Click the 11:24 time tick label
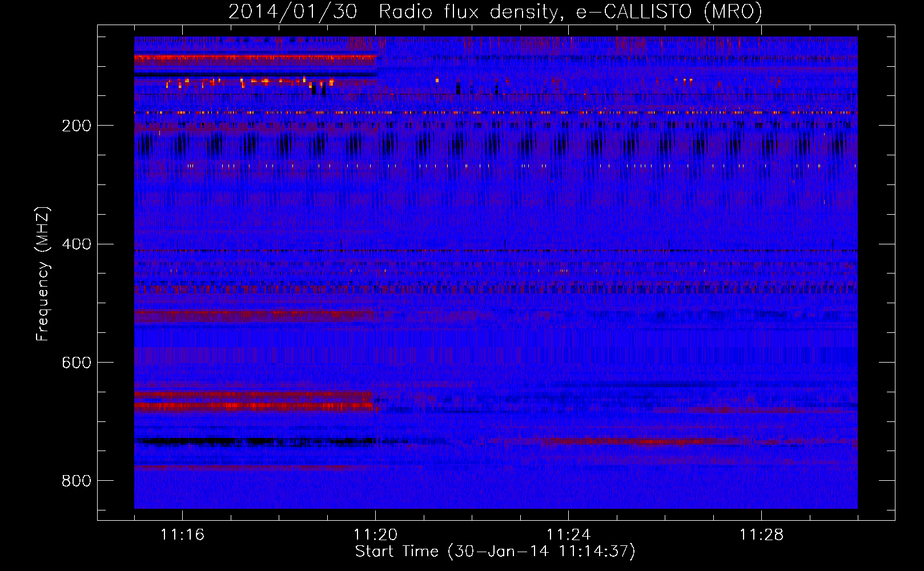 point(568,534)
